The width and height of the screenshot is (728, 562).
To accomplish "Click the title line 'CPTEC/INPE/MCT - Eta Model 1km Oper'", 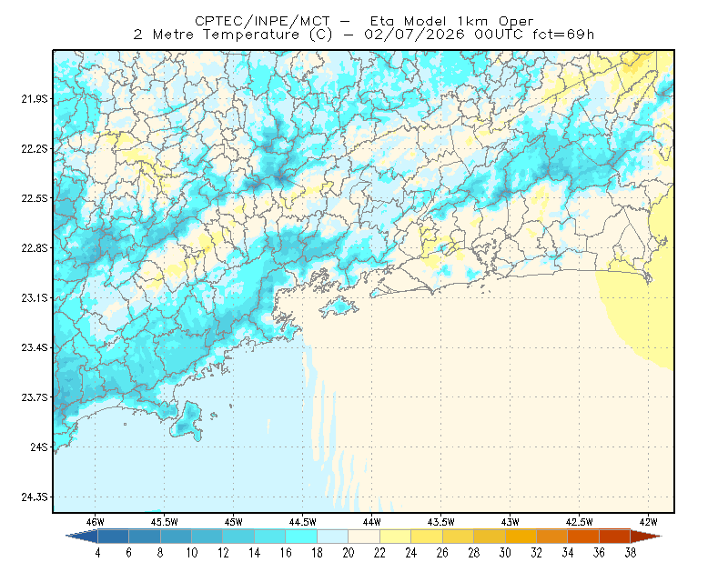I will [x=364, y=21].
